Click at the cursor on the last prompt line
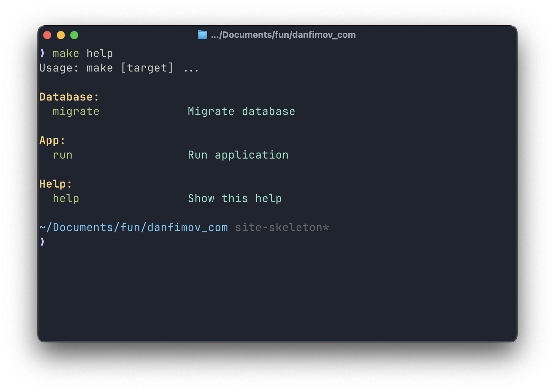The image size is (555, 392). point(53,242)
